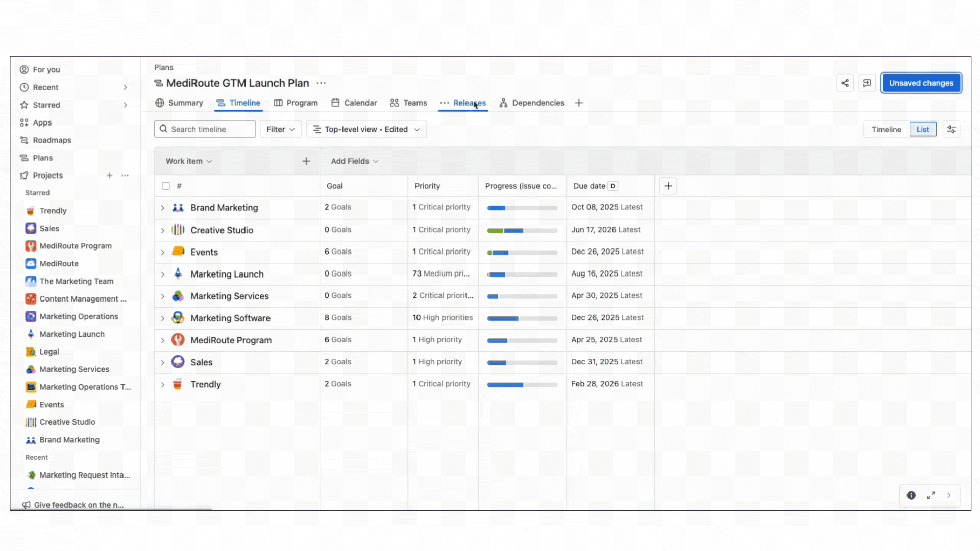Select the Roadmaps icon in the sidebar

pyautogui.click(x=24, y=140)
